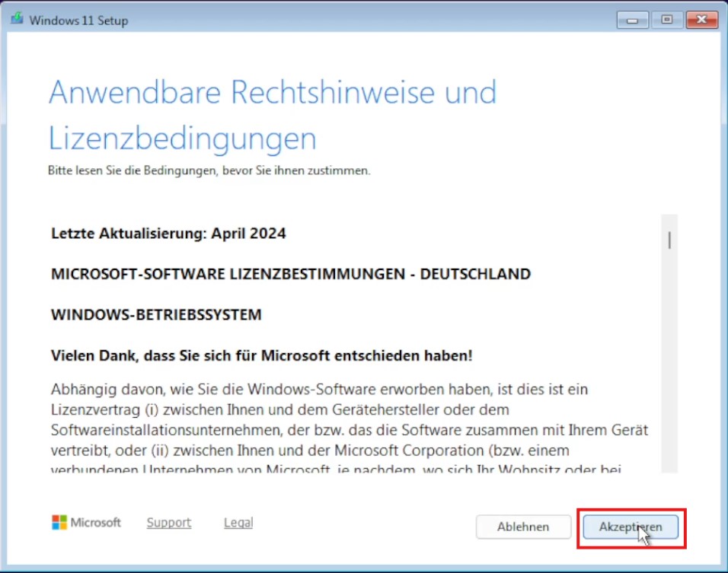Image resolution: width=728 pixels, height=573 pixels.
Task: Click 'Bitte lesen Sie die Bedingungen' subtitle
Action: 209,170
